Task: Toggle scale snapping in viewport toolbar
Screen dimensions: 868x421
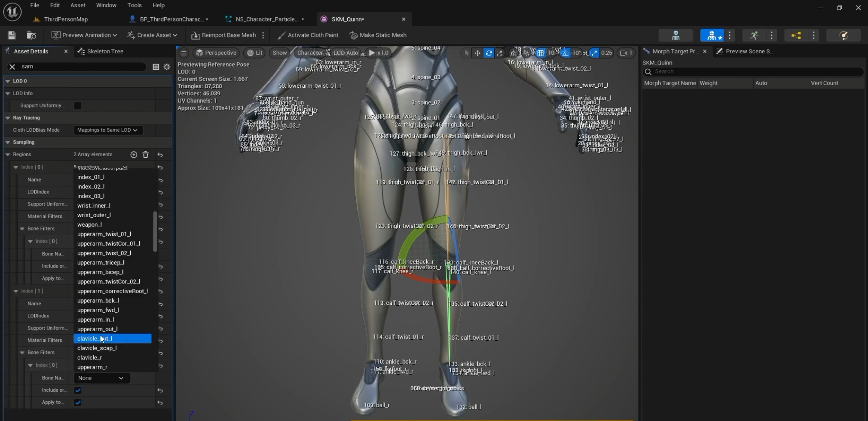Action: [594, 53]
